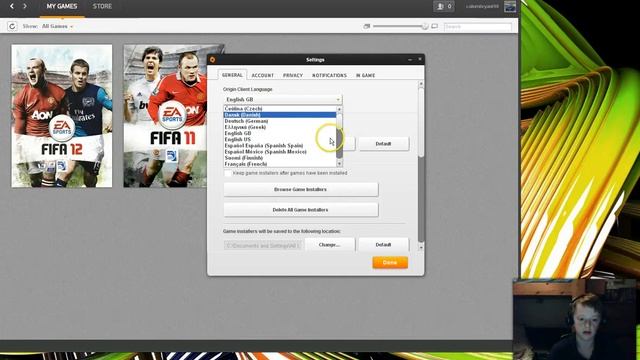
Task: Click the user avatar in top bar
Action: [x=510, y=7]
